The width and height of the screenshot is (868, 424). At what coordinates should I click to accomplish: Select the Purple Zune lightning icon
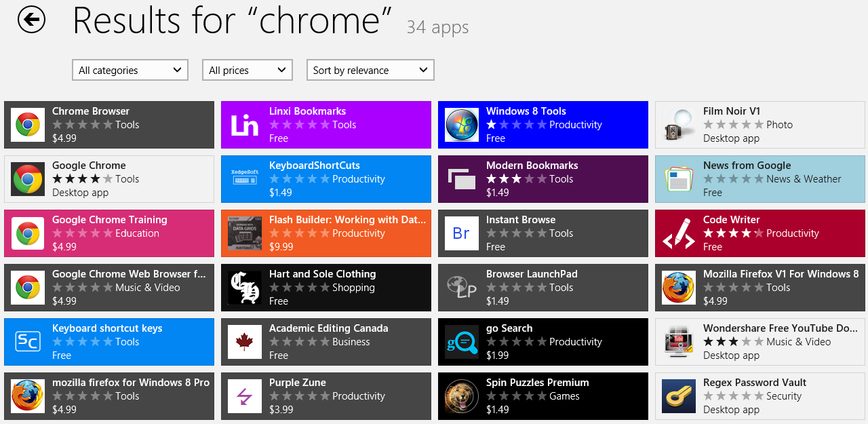coord(244,396)
